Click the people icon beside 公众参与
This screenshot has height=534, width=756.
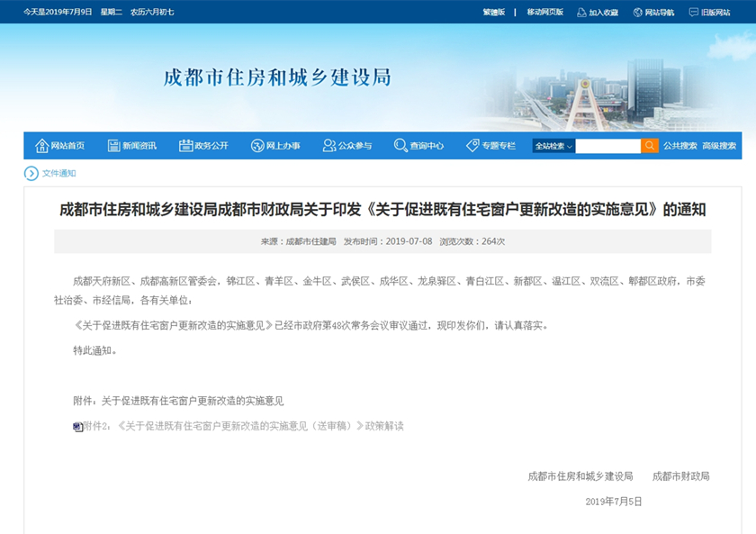(x=329, y=146)
